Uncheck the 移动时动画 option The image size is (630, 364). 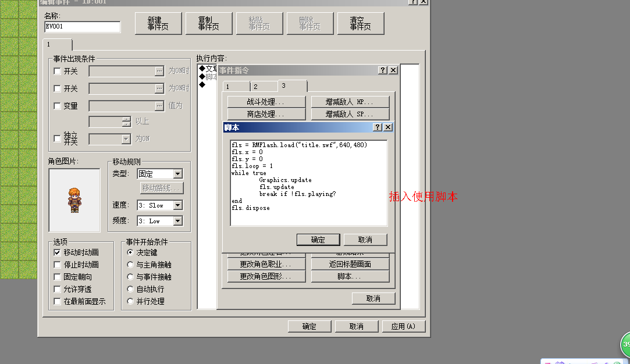(x=57, y=253)
